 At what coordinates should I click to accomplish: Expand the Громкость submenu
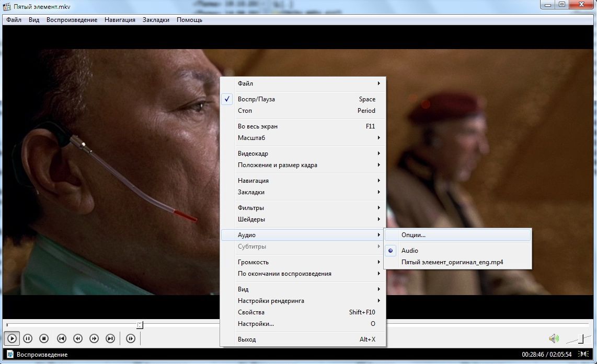[303, 262]
